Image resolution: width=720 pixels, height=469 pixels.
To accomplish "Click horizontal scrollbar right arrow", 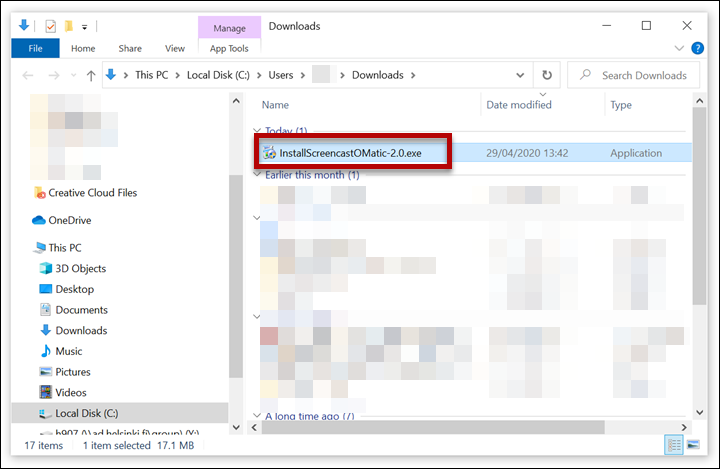I will pos(684,427).
